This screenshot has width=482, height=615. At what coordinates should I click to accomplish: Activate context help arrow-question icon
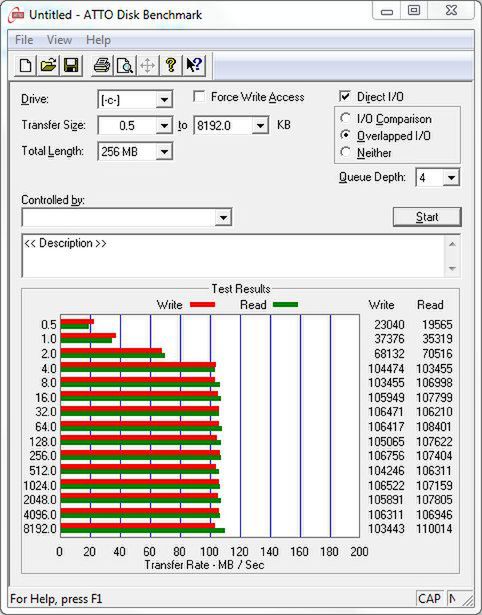click(x=194, y=65)
